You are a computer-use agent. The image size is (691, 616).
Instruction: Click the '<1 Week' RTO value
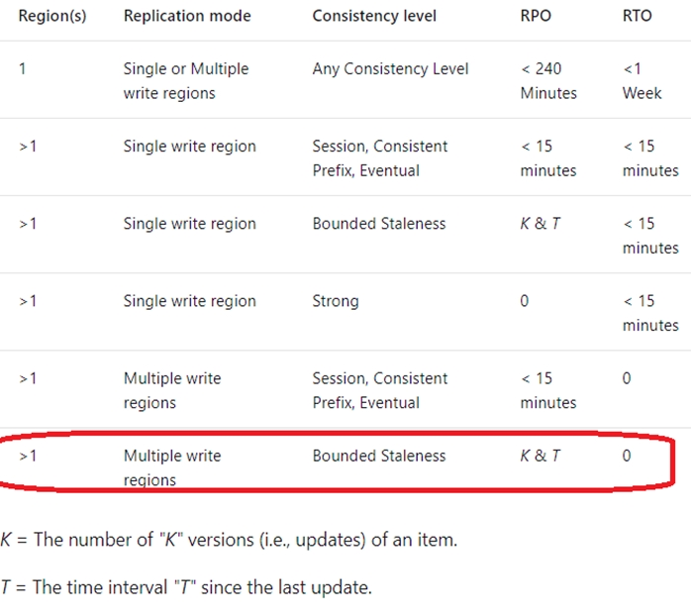(x=642, y=80)
